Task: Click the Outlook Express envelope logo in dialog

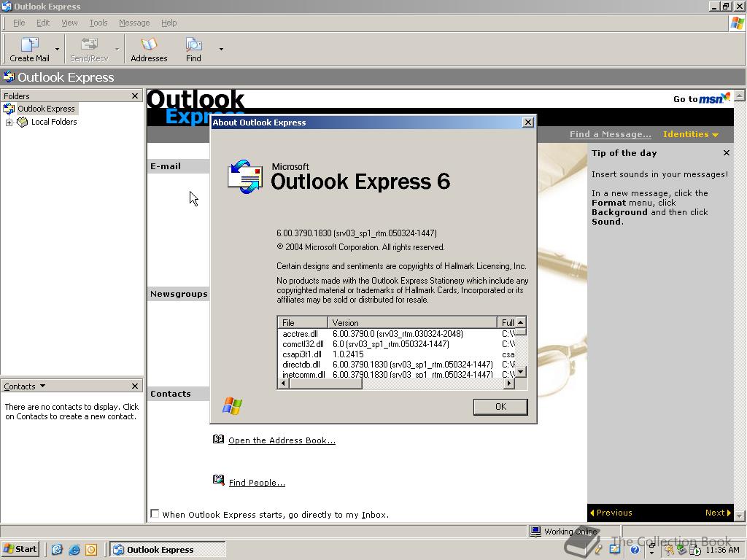Action: [x=245, y=176]
